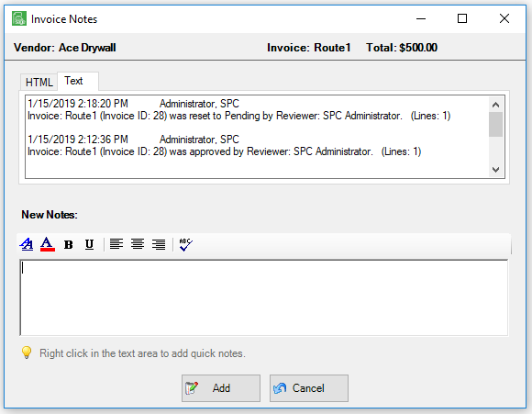Align note text to the left
The width and height of the screenshot is (532, 414).
116,244
